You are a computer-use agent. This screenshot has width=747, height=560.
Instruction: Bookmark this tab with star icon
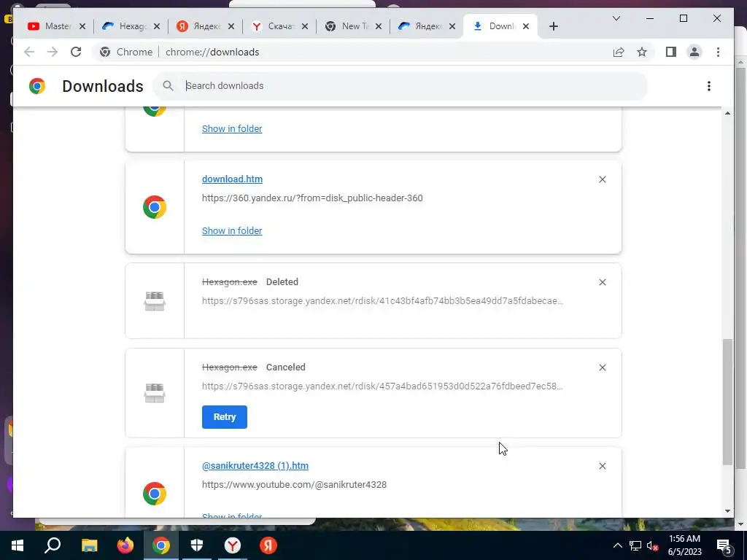(642, 52)
